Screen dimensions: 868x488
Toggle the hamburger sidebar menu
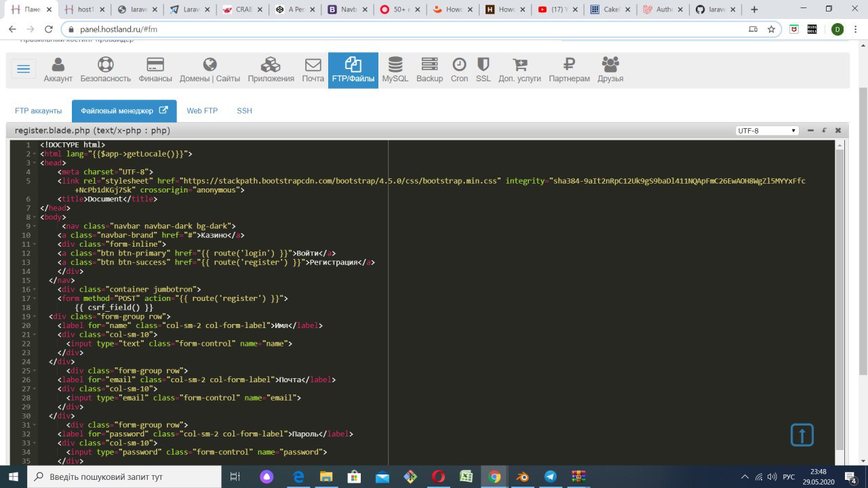24,70
